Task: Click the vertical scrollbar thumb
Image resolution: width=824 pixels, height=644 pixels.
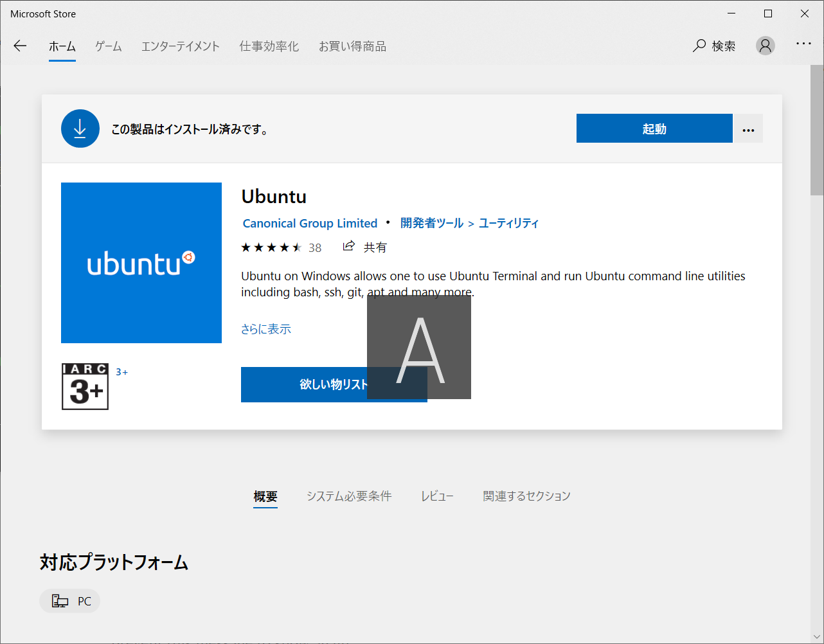Action: click(817, 130)
